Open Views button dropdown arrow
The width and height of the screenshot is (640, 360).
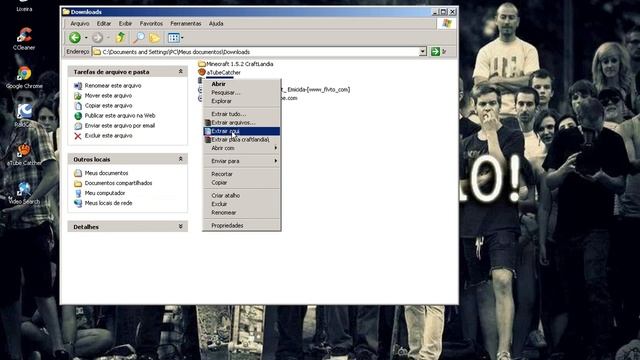(182, 38)
